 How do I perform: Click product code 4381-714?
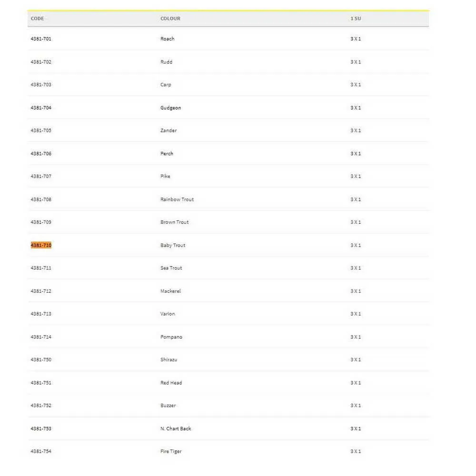pos(41,337)
